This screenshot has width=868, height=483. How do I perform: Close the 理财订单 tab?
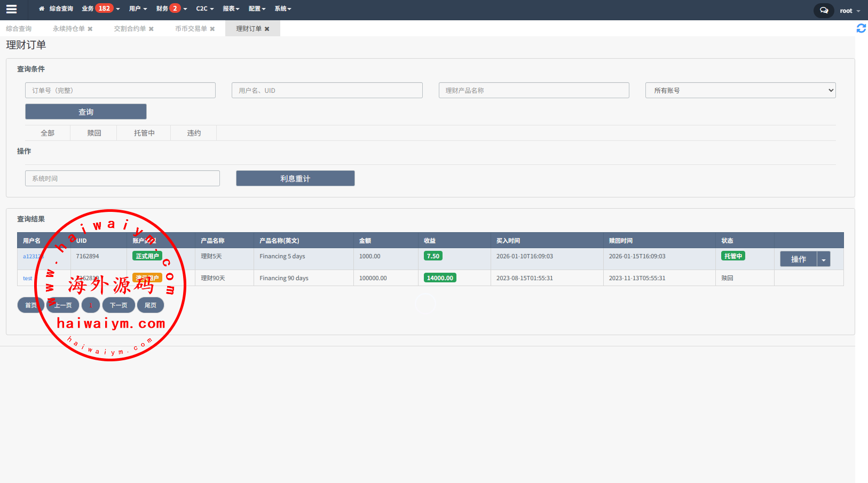[267, 29]
